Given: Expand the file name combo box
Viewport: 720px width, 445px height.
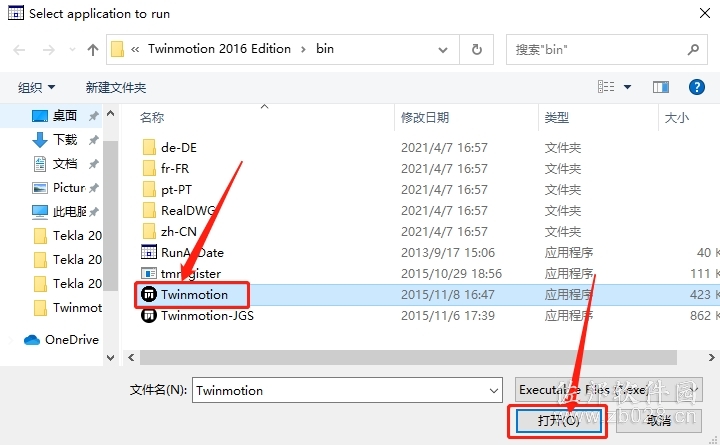Looking at the screenshot, I should click(494, 390).
